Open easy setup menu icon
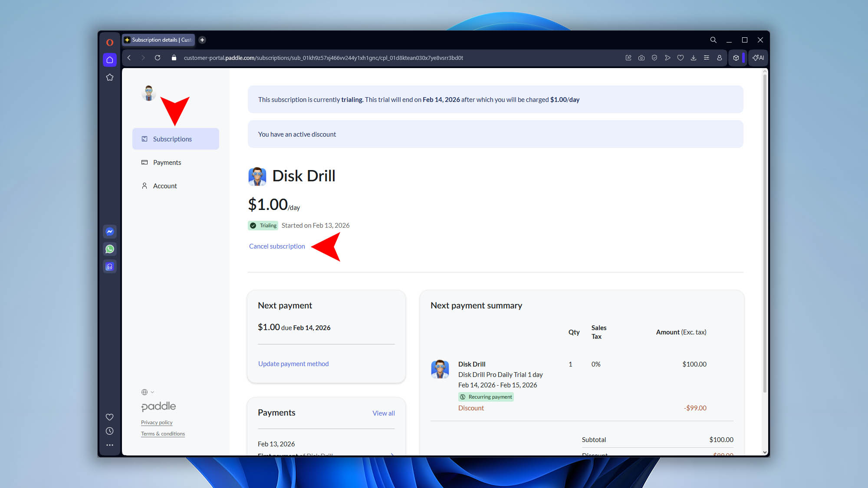 point(707,58)
